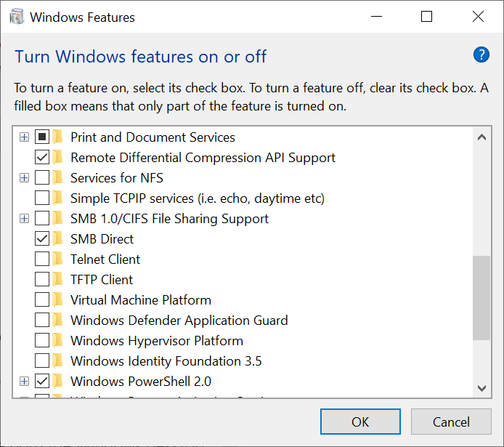The image size is (504, 447).
Task: Click the folder icon beside Remote Differential Compression
Action: 57,157
